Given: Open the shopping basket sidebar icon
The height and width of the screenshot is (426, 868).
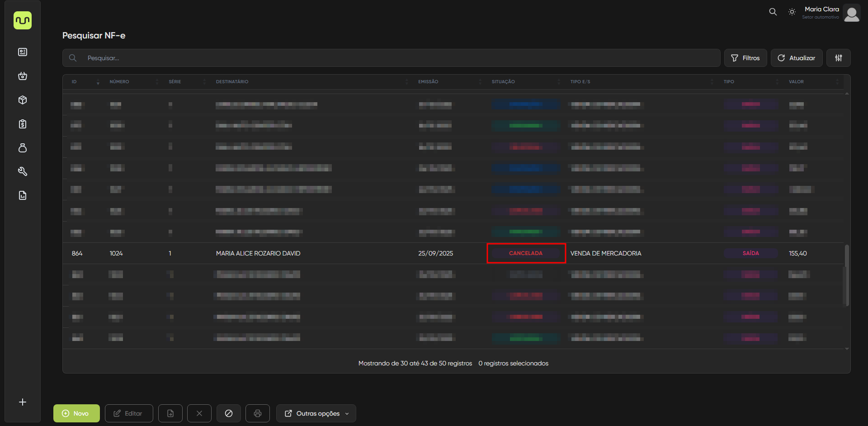Looking at the screenshot, I should 23,76.
